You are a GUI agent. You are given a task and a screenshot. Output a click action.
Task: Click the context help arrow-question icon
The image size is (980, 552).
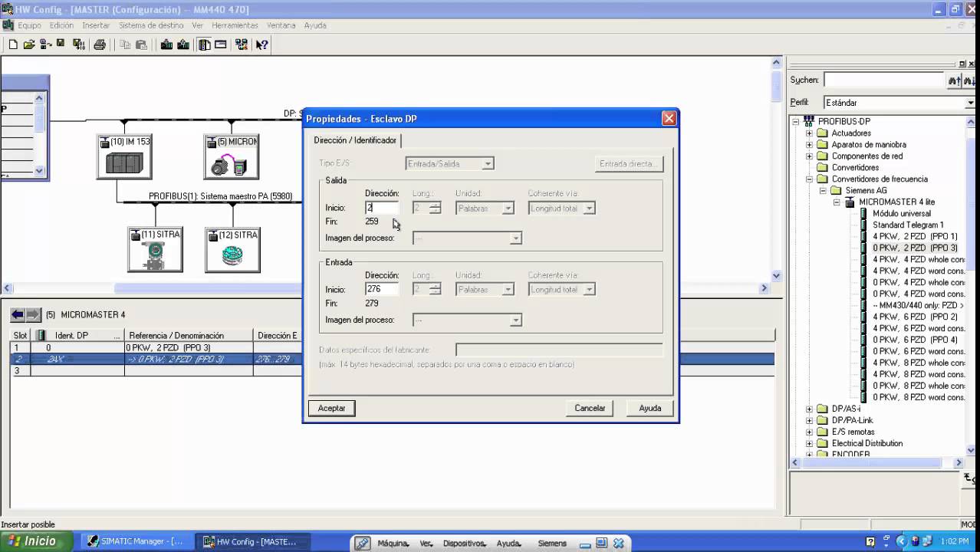[x=262, y=44]
